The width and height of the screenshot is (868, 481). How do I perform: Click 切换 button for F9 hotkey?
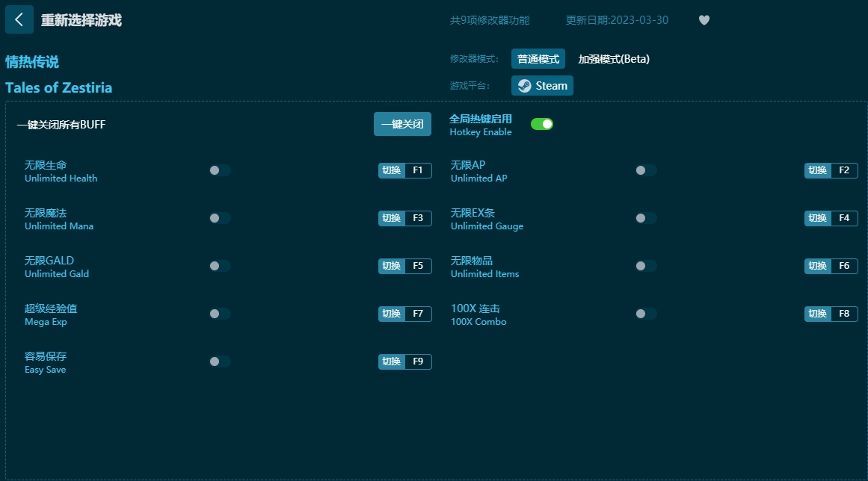[x=391, y=361]
